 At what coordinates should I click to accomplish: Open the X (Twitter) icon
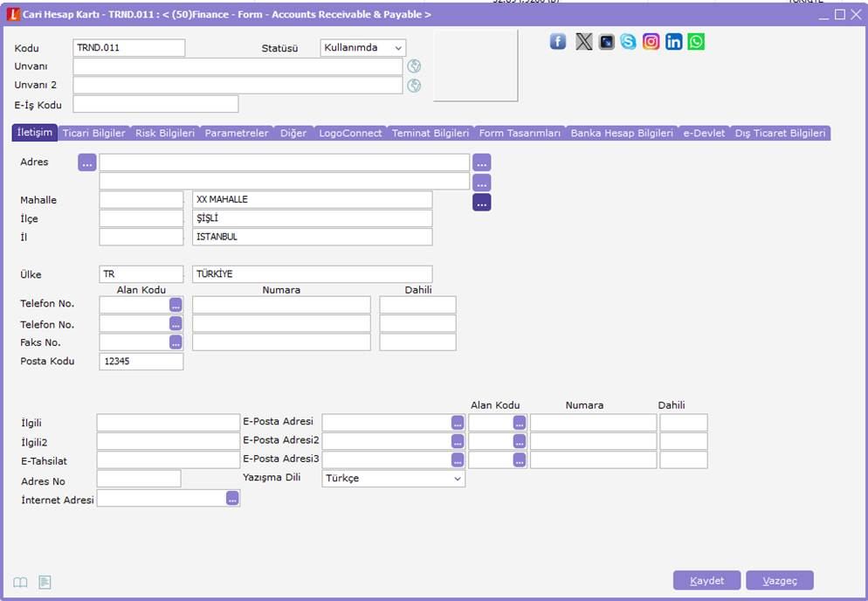click(583, 42)
